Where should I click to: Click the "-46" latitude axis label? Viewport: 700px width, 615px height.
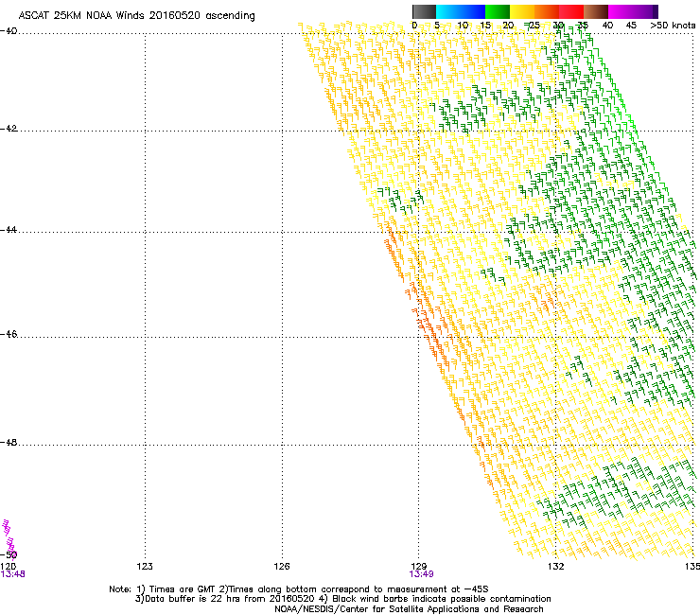click(9, 334)
